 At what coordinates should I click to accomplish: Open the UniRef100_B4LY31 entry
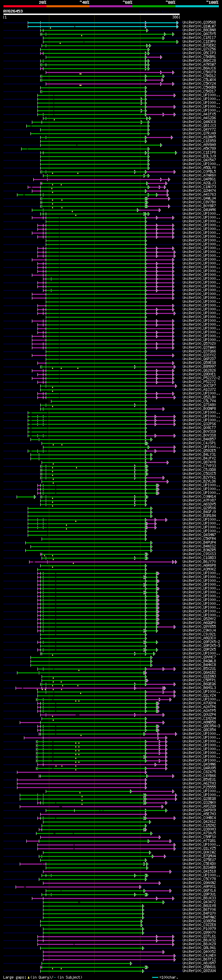[199, 455]
